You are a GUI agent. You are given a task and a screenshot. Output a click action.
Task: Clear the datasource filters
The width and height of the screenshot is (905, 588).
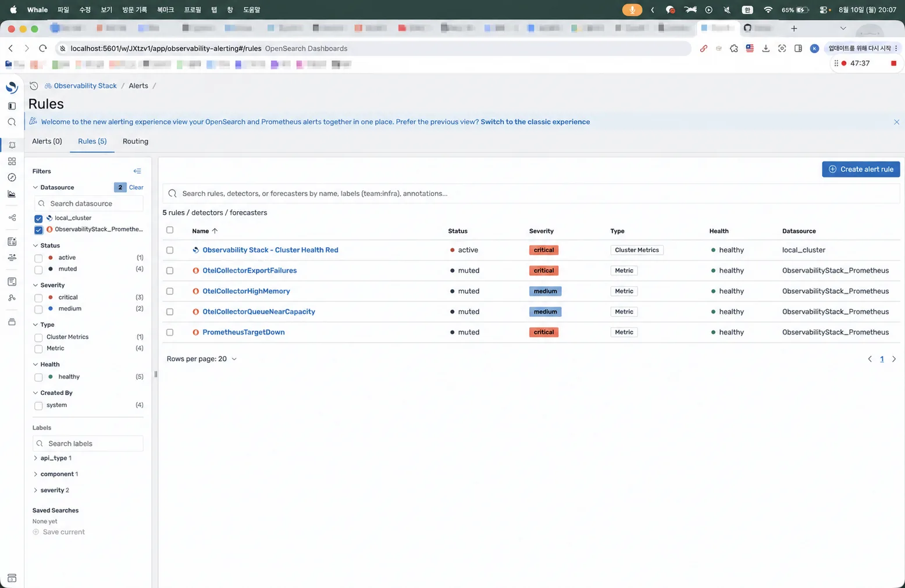pyautogui.click(x=136, y=187)
